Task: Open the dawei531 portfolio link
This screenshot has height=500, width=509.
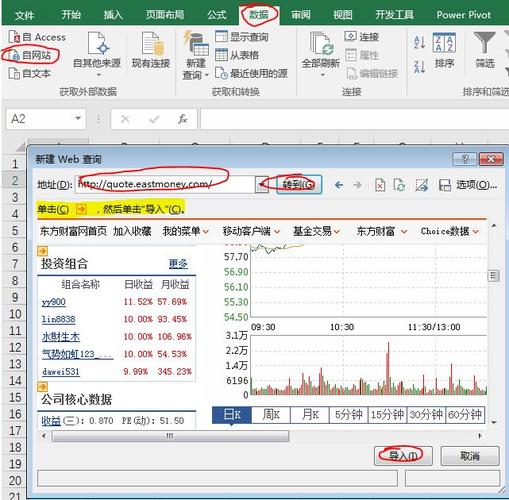Action: click(x=61, y=371)
